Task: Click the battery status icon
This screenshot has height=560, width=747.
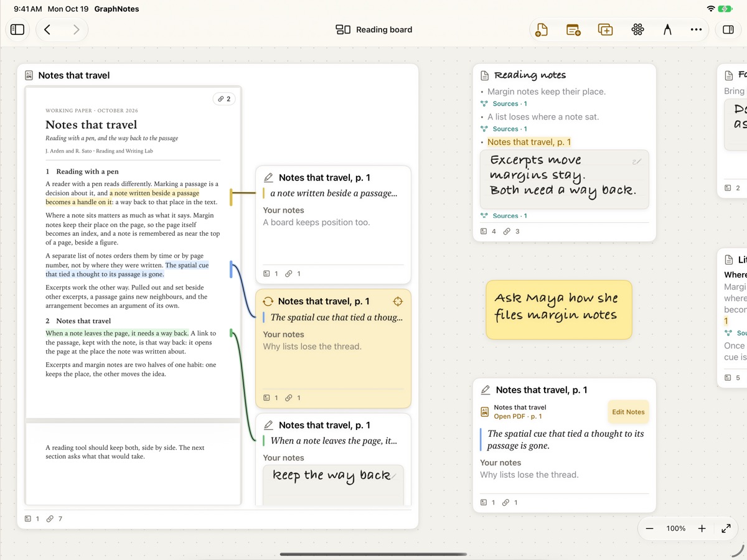Action: [725, 9]
